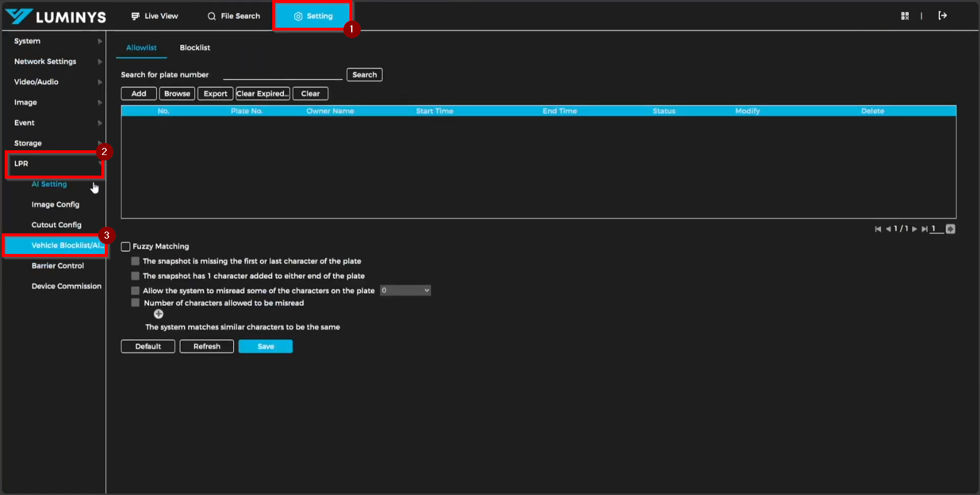Image resolution: width=980 pixels, height=495 pixels.
Task: Click the plate number search field
Action: point(282,74)
